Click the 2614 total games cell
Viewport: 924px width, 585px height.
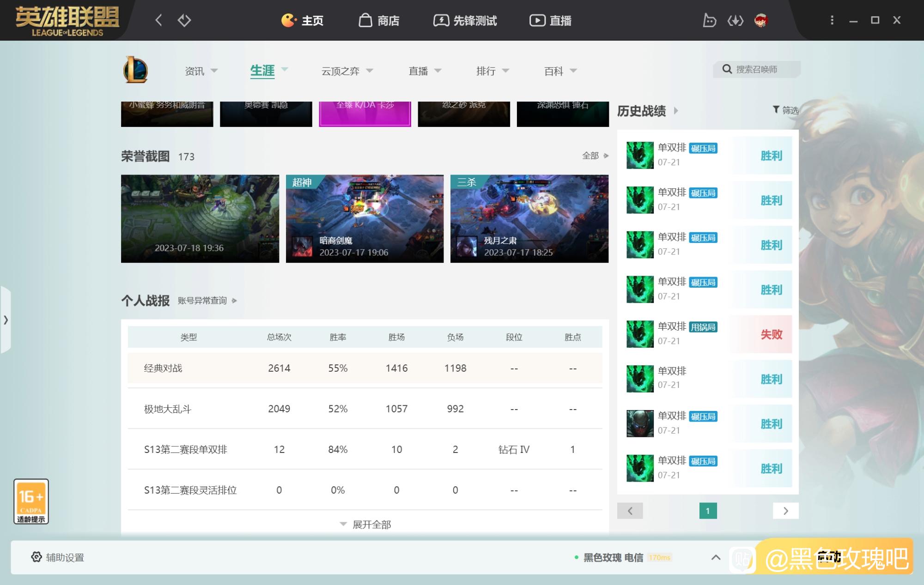click(279, 368)
